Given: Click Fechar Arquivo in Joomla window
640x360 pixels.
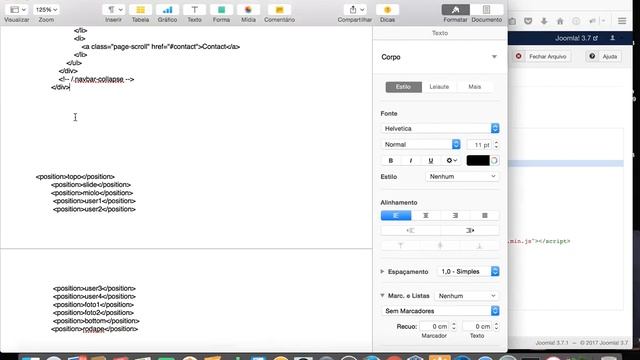Looking at the screenshot, I should coord(542,56).
